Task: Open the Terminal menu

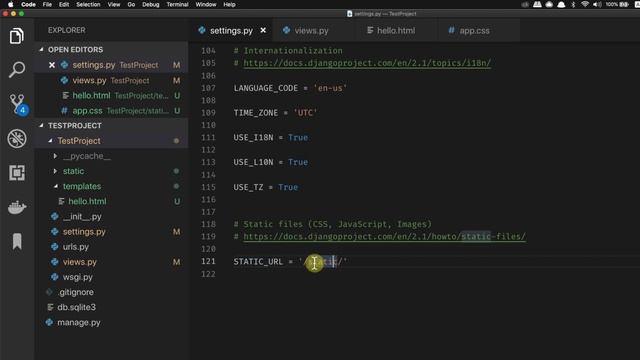Action: pyautogui.click(x=177, y=4)
